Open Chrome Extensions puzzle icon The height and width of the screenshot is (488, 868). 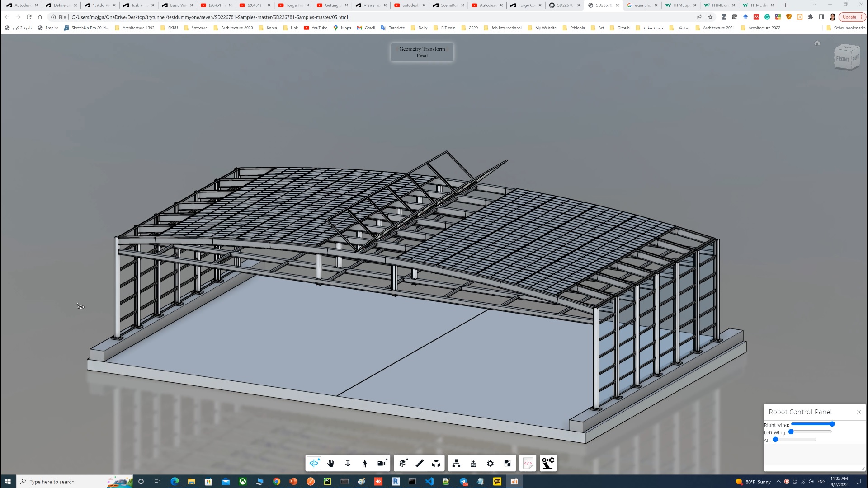point(811,17)
